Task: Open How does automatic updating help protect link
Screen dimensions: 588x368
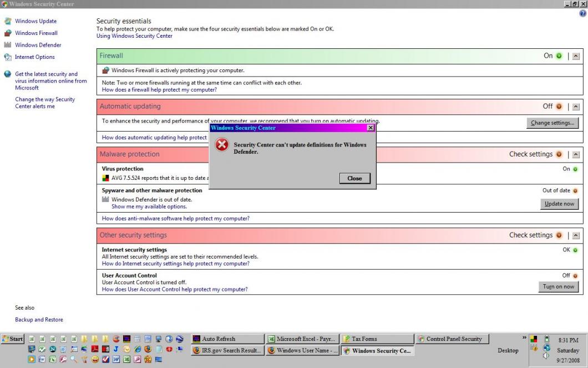Action: click(154, 138)
